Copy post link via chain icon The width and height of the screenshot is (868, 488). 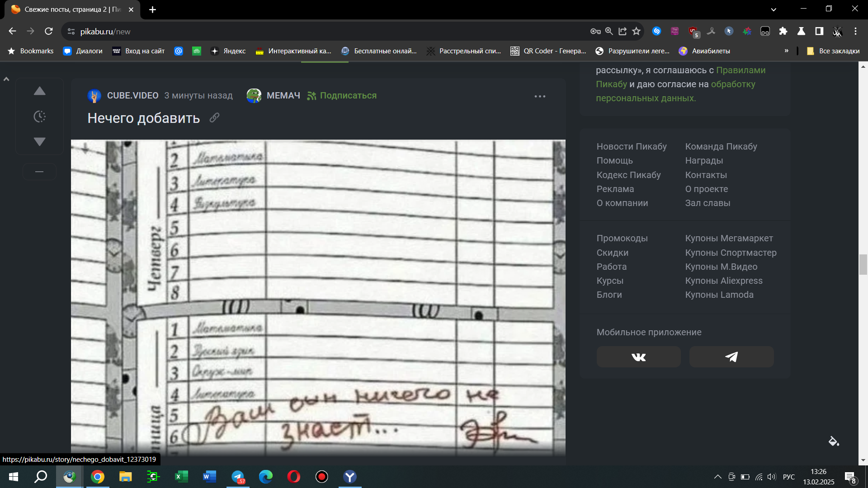[214, 118]
